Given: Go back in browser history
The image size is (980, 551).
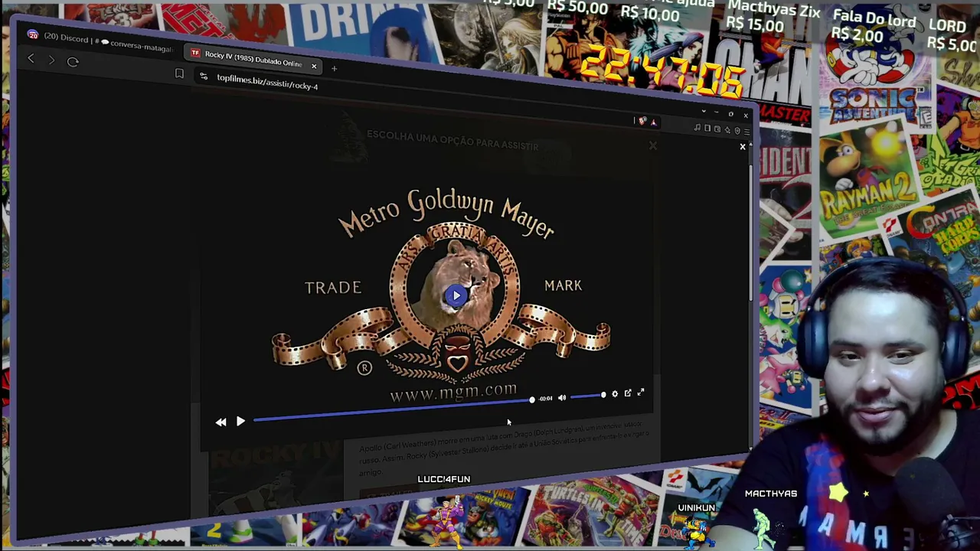Looking at the screenshot, I should tap(31, 58).
